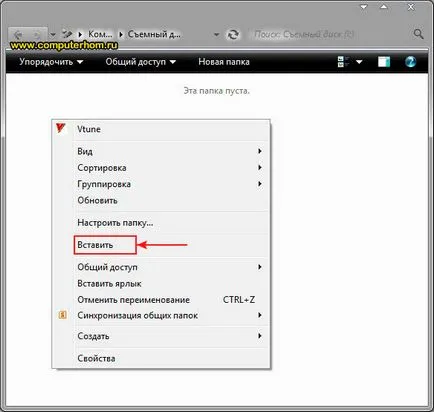Screen dimensions: 434x412
Task: Toggle the preview pane icon
Action: (384, 62)
